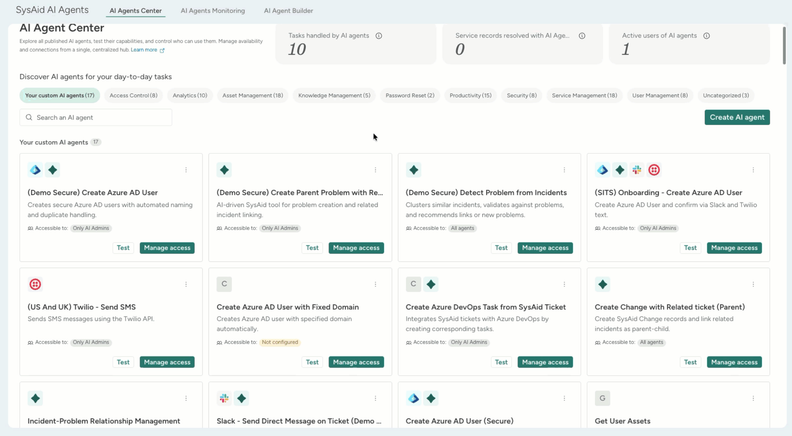Manage access for Create Azure DevOps Task agent

tap(545, 362)
